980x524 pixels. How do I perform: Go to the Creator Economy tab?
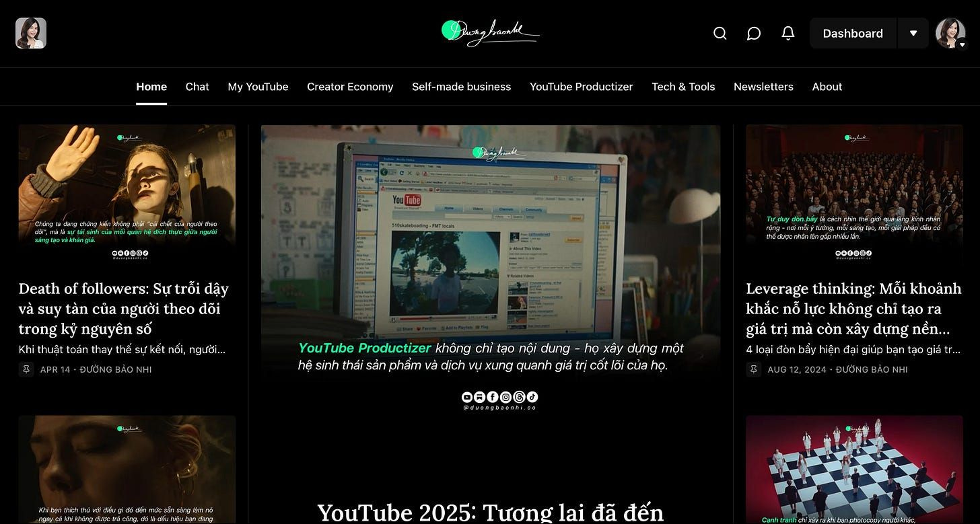click(x=350, y=87)
